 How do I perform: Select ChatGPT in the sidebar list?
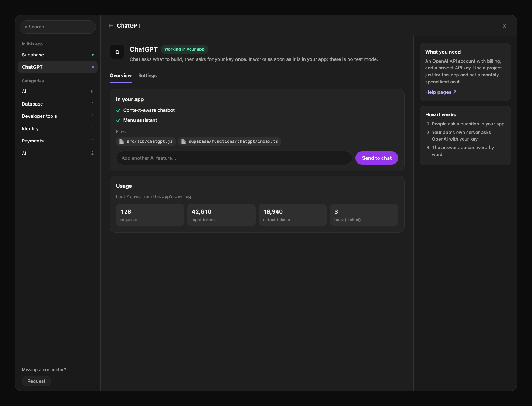(58, 67)
